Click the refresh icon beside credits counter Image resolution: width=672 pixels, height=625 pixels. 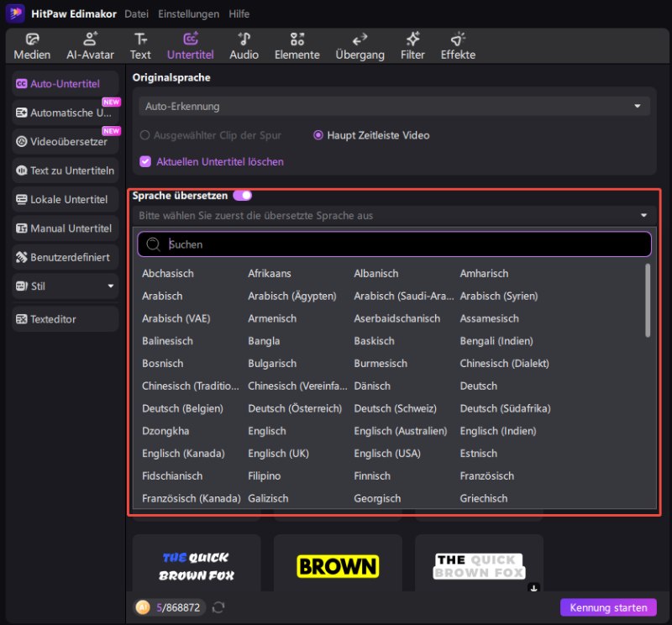[x=218, y=607]
